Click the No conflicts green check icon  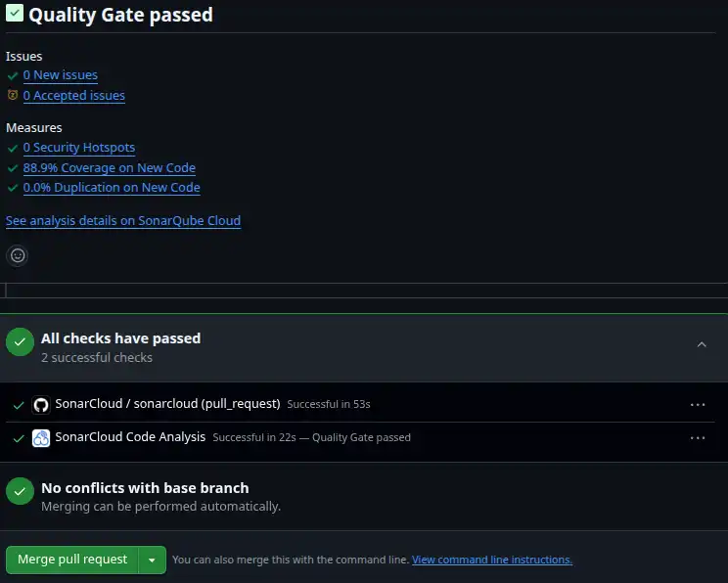click(20, 492)
